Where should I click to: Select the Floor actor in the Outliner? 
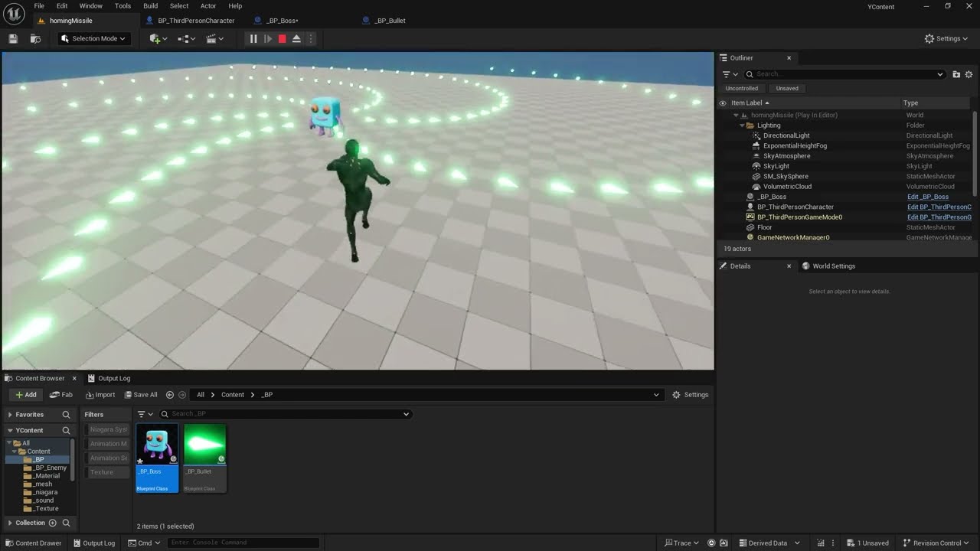coord(765,227)
